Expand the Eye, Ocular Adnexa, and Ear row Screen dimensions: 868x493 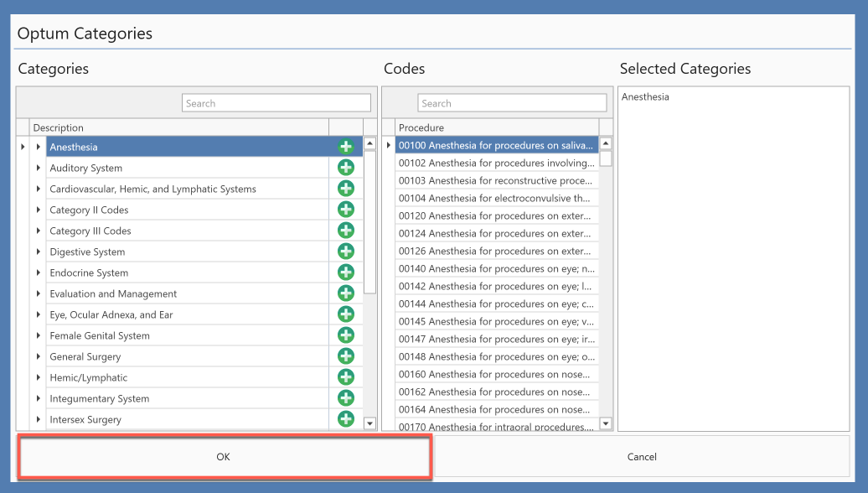click(x=39, y=314)
